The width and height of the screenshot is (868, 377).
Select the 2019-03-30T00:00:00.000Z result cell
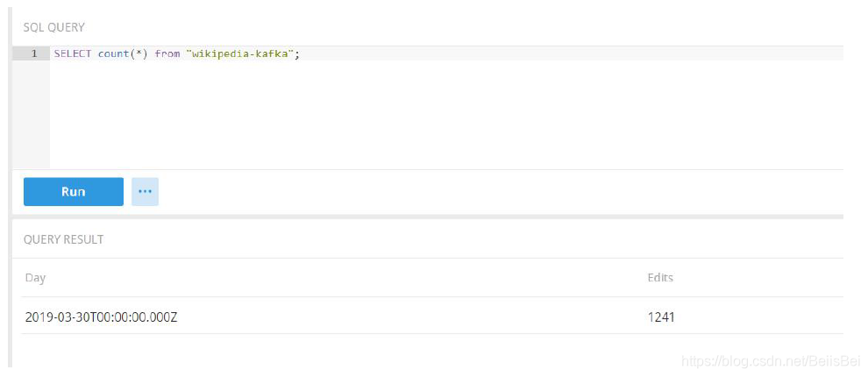[101, 317]
